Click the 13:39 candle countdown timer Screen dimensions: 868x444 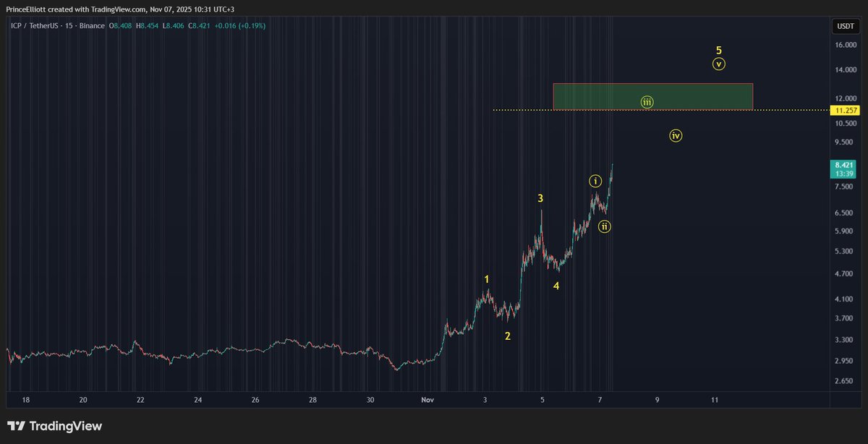pos(845,174)
